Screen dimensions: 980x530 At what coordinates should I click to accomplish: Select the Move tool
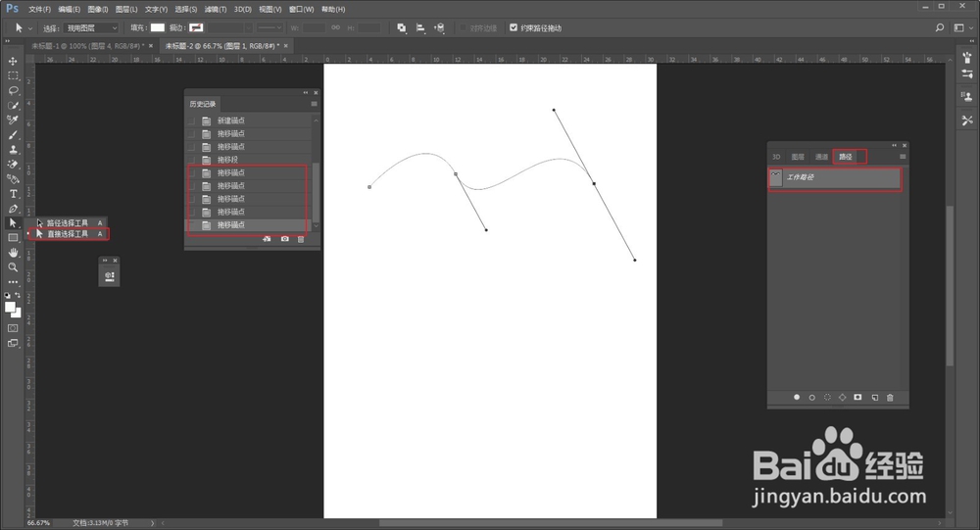click(x=13, y=62)
